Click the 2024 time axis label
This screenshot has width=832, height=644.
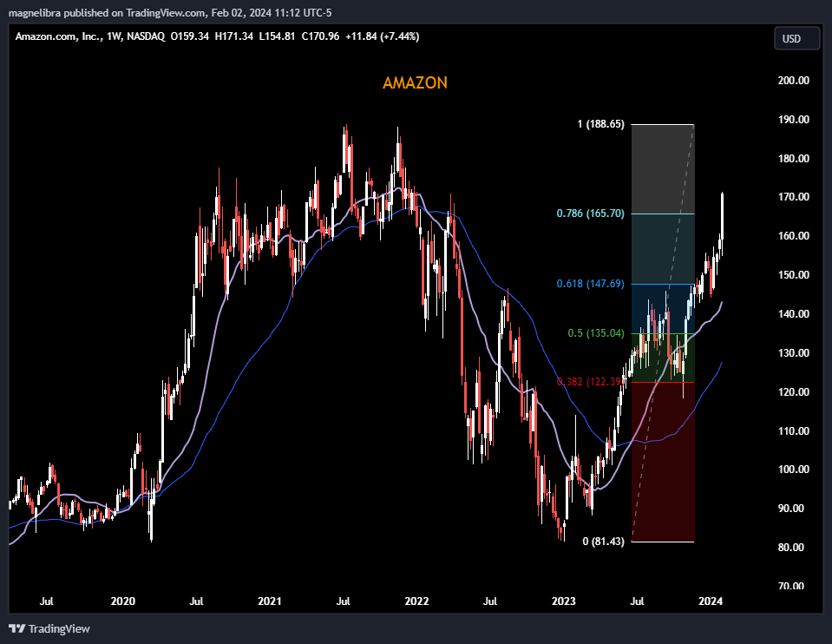point(711,601)
